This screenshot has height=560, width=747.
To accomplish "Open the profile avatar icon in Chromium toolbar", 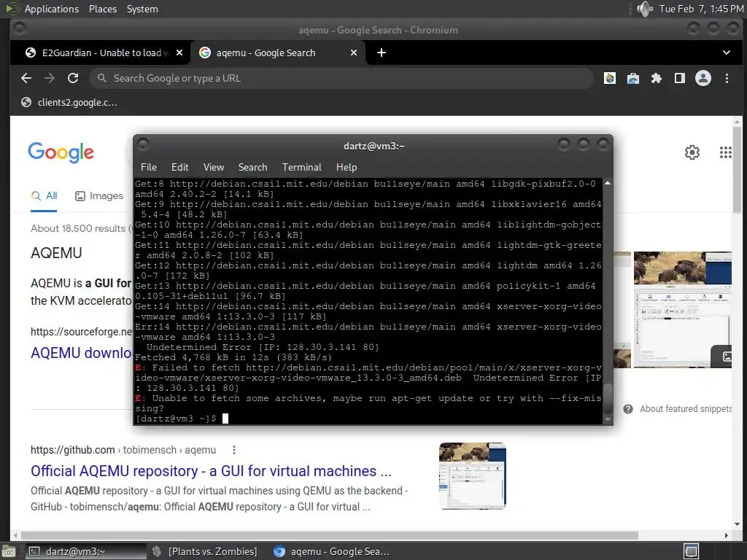I will [703, 78].
